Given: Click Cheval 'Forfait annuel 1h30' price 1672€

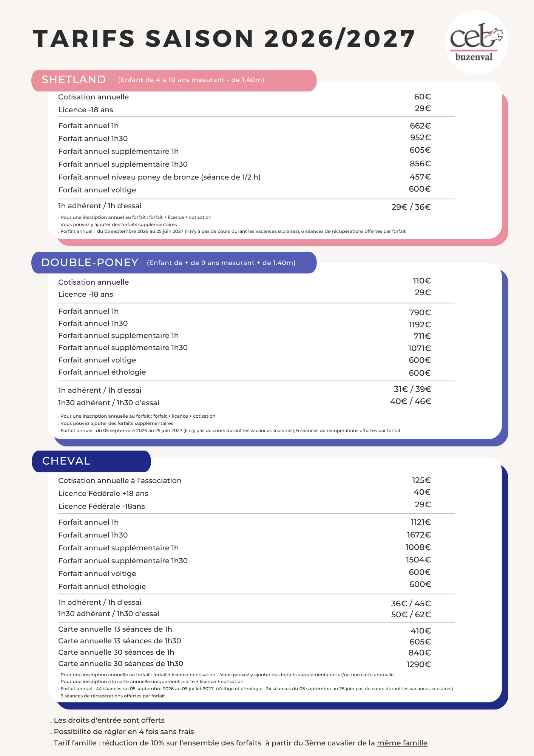Looking at the screenshot, I should tap(419, 535).
